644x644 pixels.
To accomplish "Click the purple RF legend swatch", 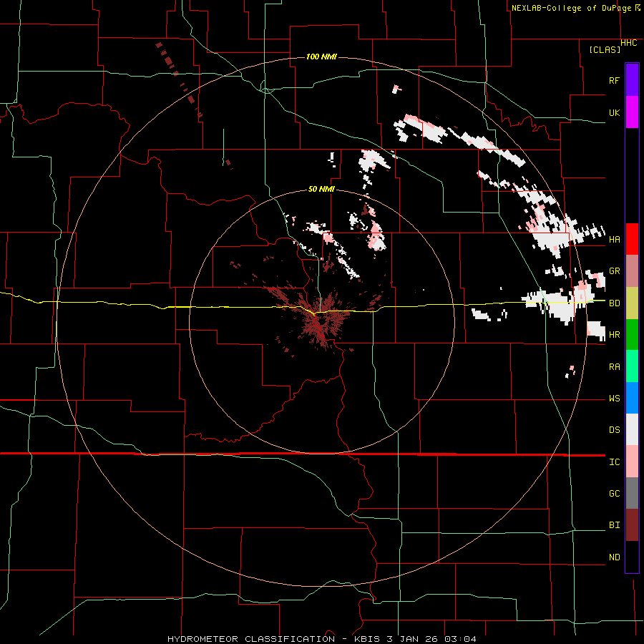I will [632, 80].
